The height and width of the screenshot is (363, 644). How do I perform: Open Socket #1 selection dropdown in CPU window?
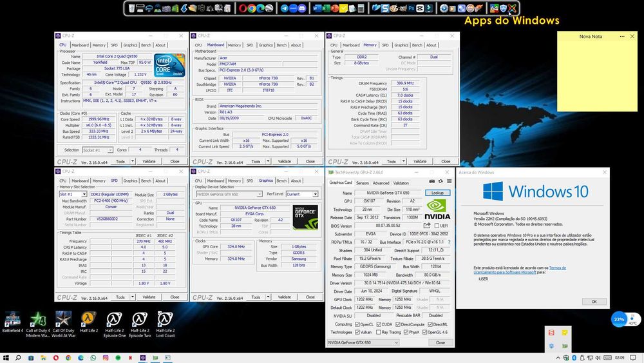click(97, 150)
